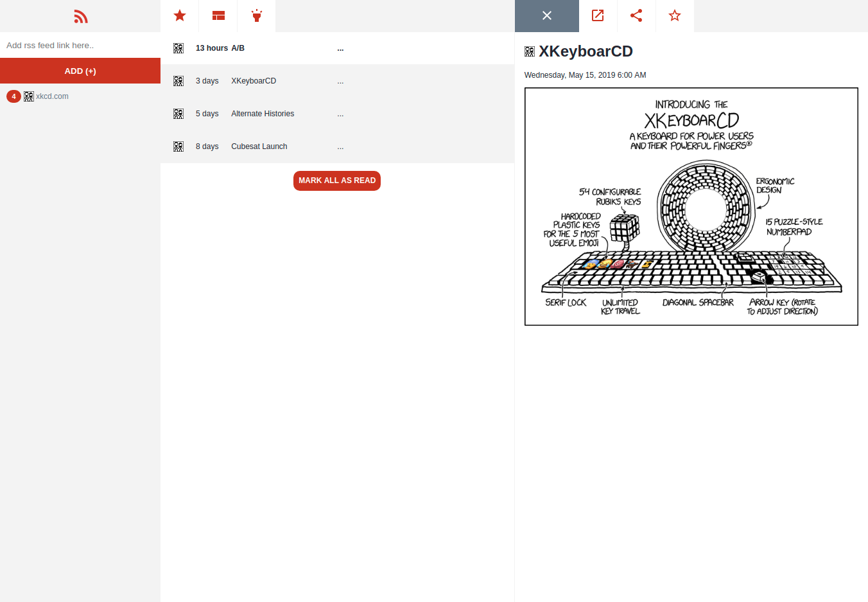The height and width of the screenshot is (602, 868).
Task: Click MARK ALL AS READ button
Action: pos(337,181)
